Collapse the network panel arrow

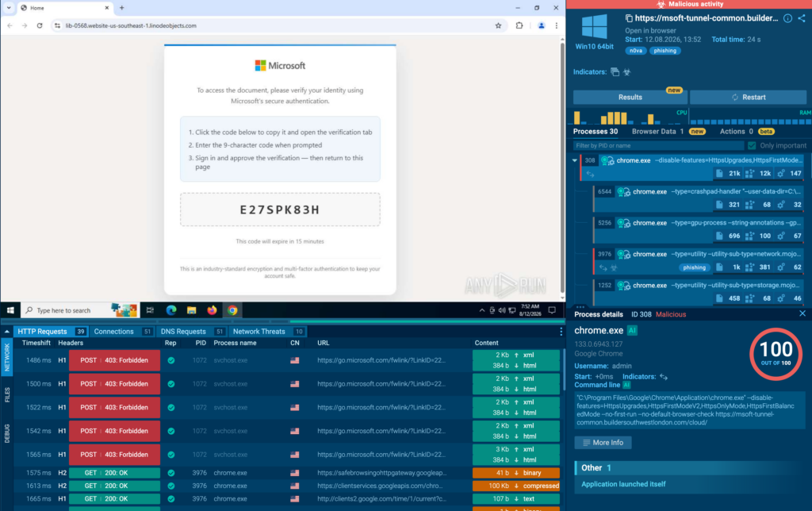click(x=6, y=331)
